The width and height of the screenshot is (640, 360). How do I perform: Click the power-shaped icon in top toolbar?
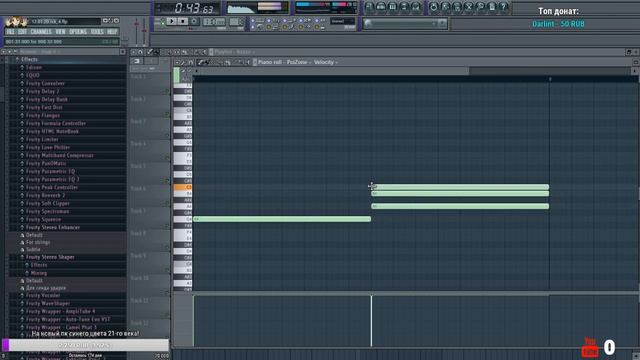click(433, 7)
